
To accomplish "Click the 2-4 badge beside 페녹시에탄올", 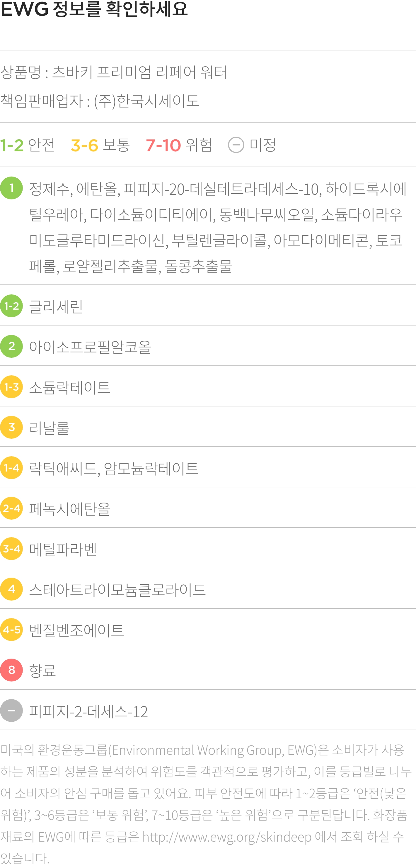I will 11,508.
